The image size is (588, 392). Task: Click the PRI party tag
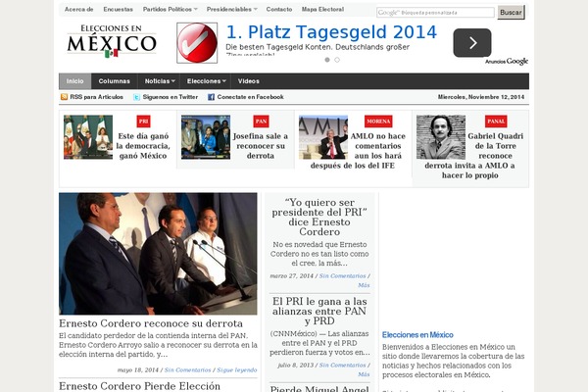144,122
